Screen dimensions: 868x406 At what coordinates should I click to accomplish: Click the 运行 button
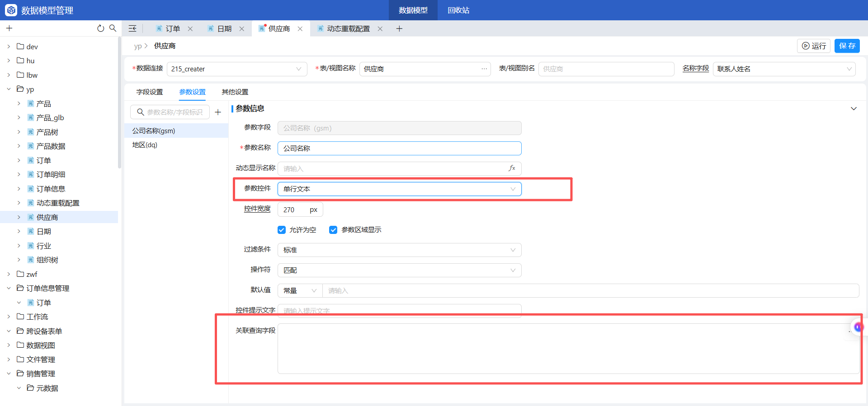(814, 46)
